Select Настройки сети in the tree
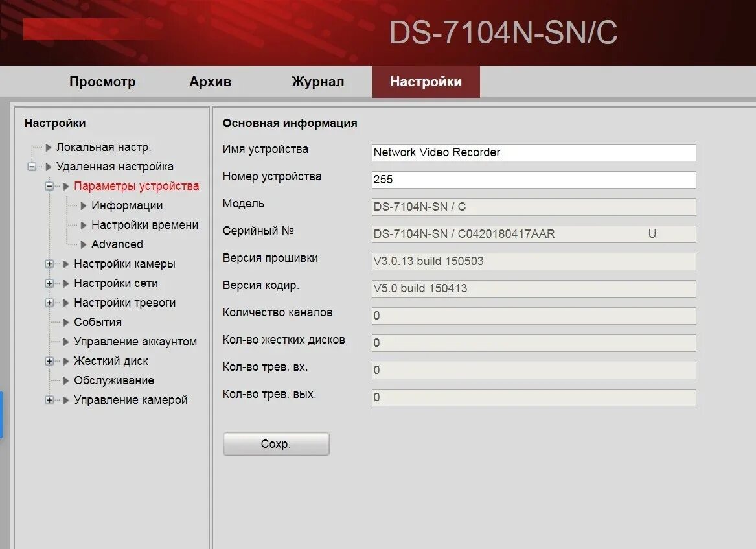Image resolution: width=756 pixels, height=549 pixels. click(x=116, y=283)
